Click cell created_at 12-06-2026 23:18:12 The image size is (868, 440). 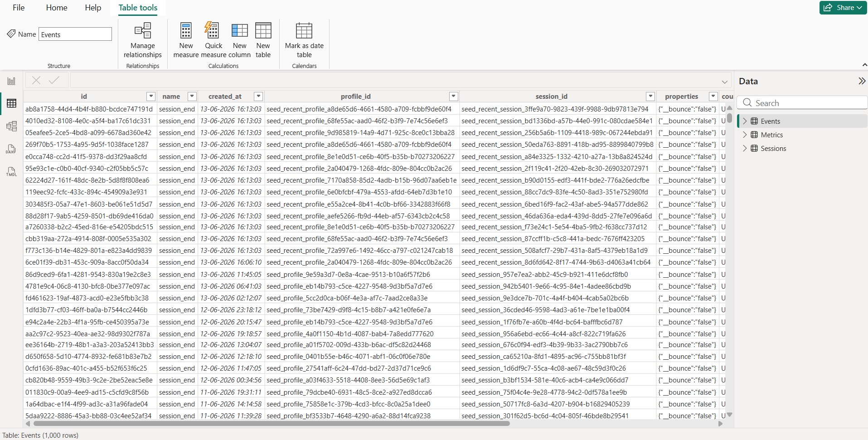[231, 309]
